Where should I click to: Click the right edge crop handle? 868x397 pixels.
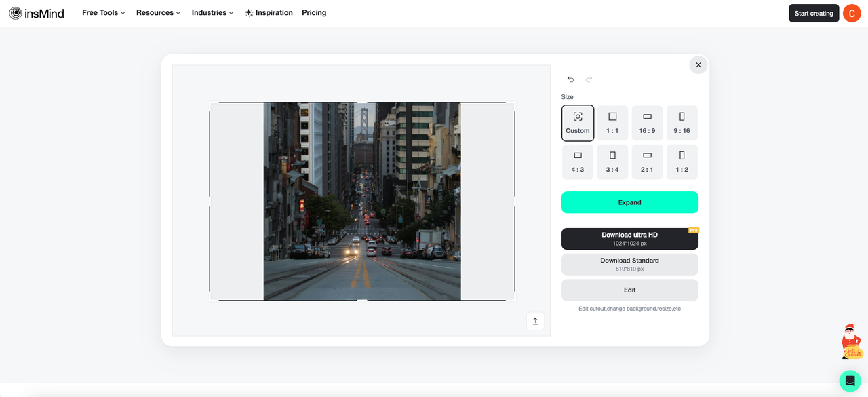click(514, 202)
